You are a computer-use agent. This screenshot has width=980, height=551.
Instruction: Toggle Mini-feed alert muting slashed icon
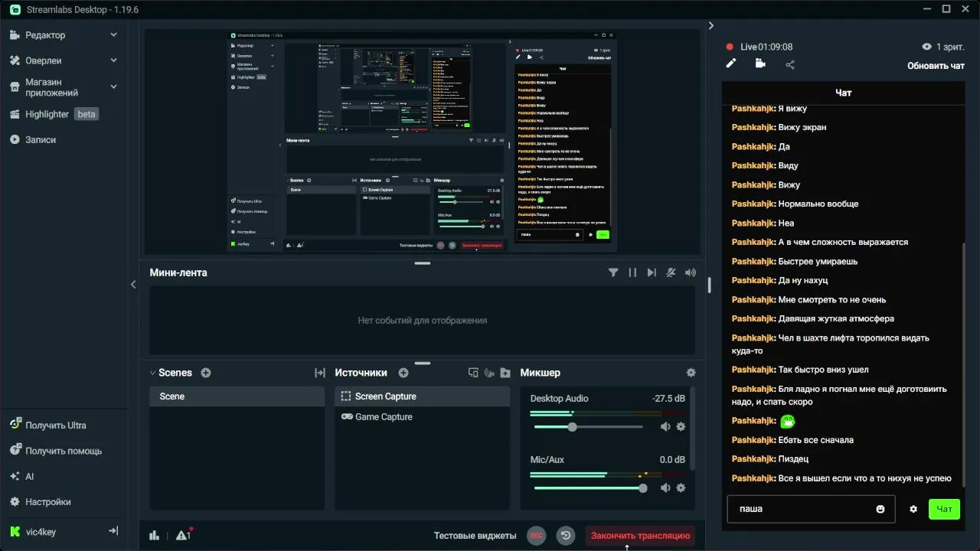tap(671, 272)
